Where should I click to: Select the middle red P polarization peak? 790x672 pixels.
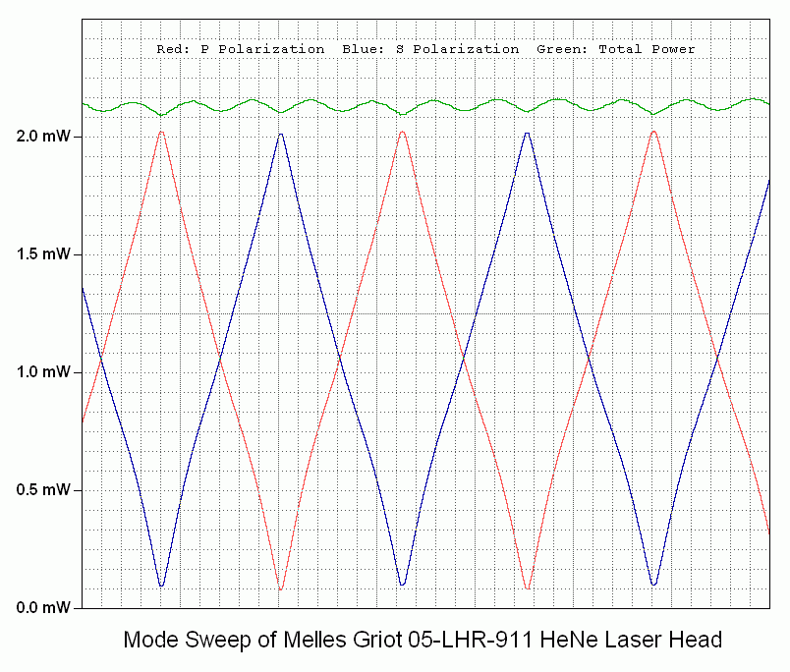coord(403,132)
